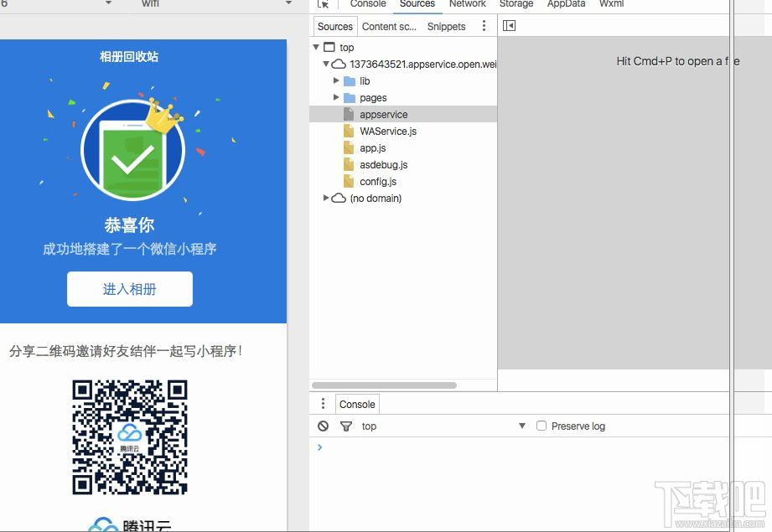Collapse the 1373643521.appservice domain tree
This screenshot has height=532, width=772.
[x=326, y=64]
